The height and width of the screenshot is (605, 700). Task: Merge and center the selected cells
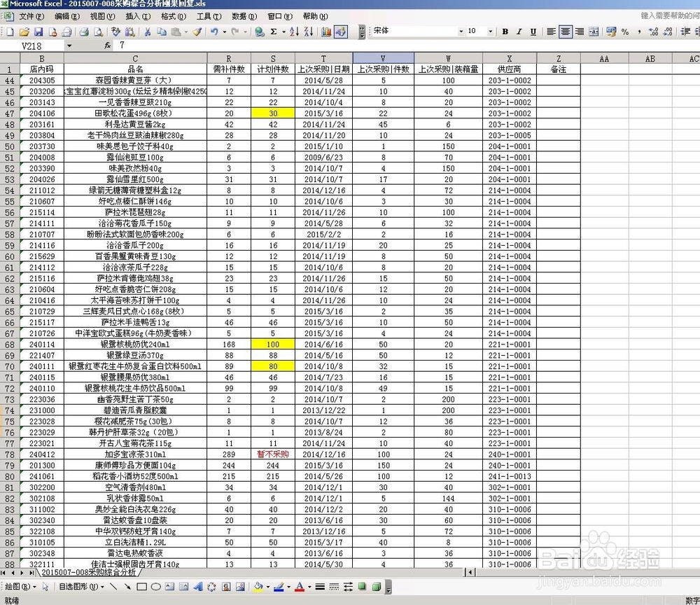point(594,32)
